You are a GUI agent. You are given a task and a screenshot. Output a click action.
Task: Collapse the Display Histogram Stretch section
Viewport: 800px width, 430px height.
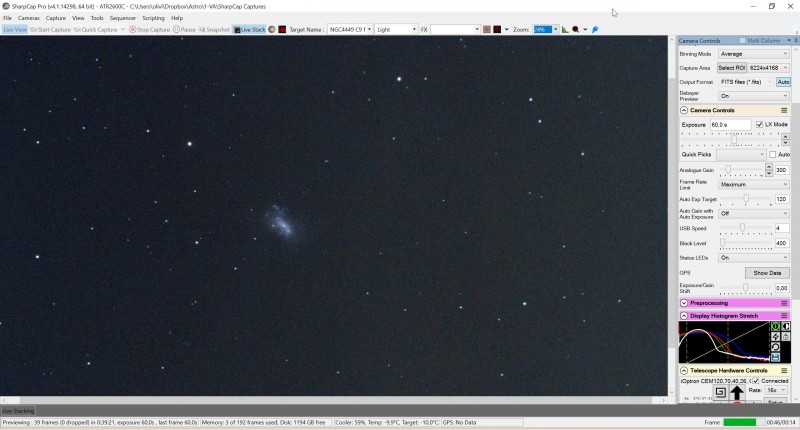tap(684, 316)
